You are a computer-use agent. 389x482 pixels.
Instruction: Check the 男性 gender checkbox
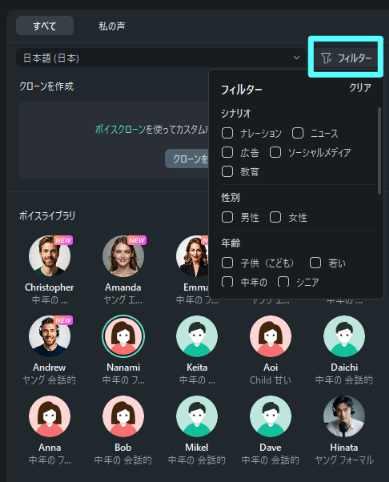click(x=227, y=217)
